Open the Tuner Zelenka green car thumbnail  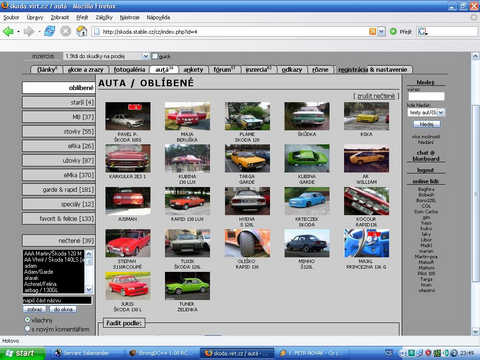click(x=187, y=286)
